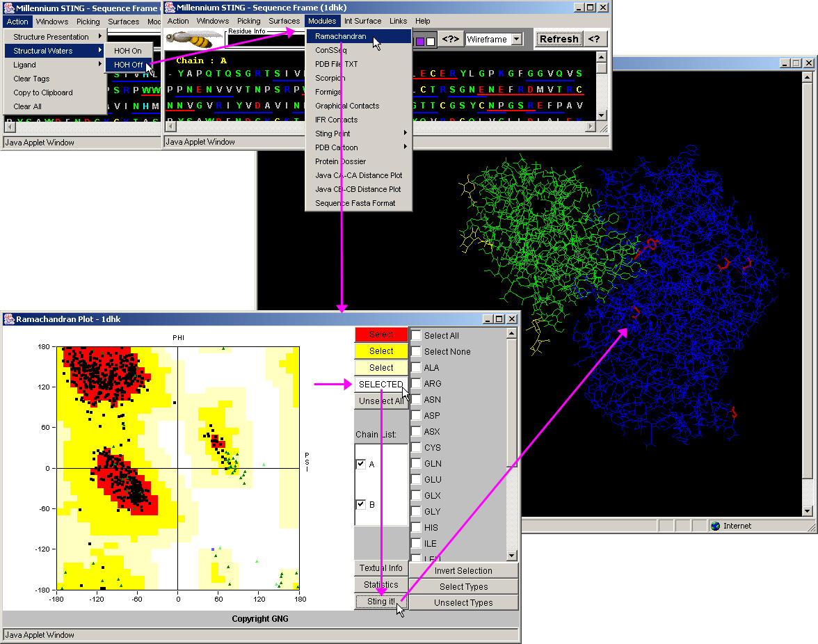Expand the Sting Paint submenu
Screen dimensions: 818x644
coord(359,134)
